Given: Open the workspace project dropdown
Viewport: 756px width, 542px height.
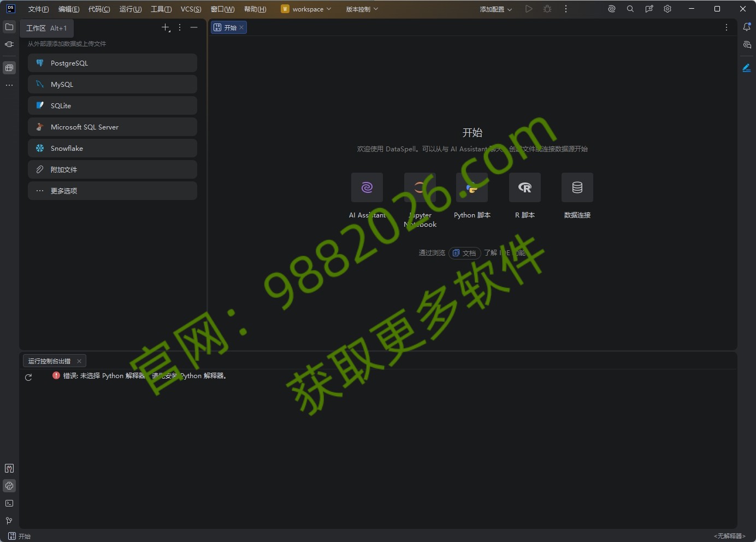Looking at the screenshot, I should tap(306, 9).
